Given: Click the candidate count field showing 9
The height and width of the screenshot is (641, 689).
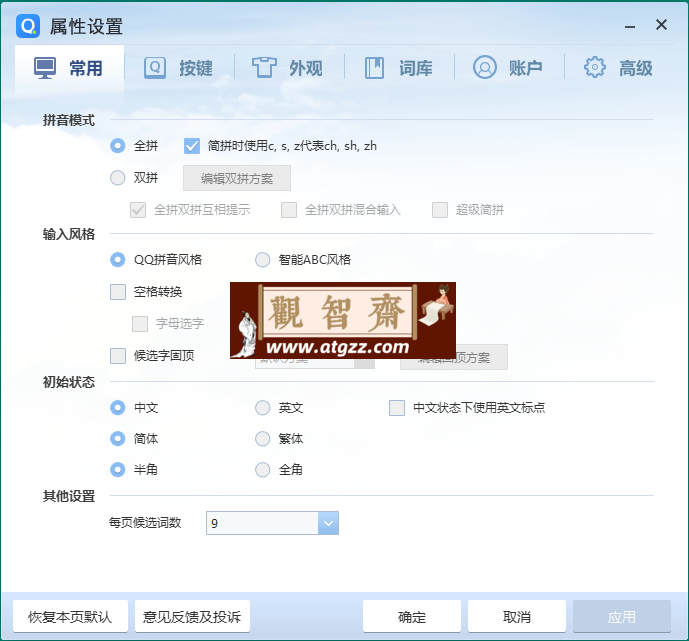Looking at the screenshot, I should [262, 523].
